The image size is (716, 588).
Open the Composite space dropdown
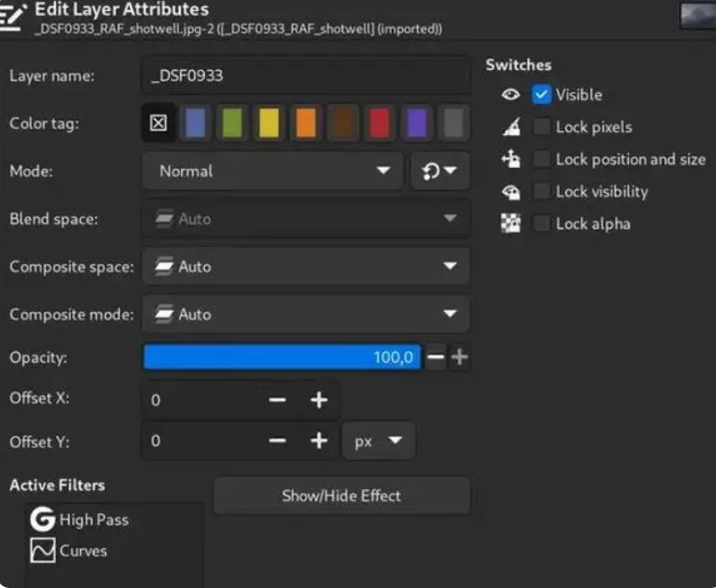(x=306, y=267)
